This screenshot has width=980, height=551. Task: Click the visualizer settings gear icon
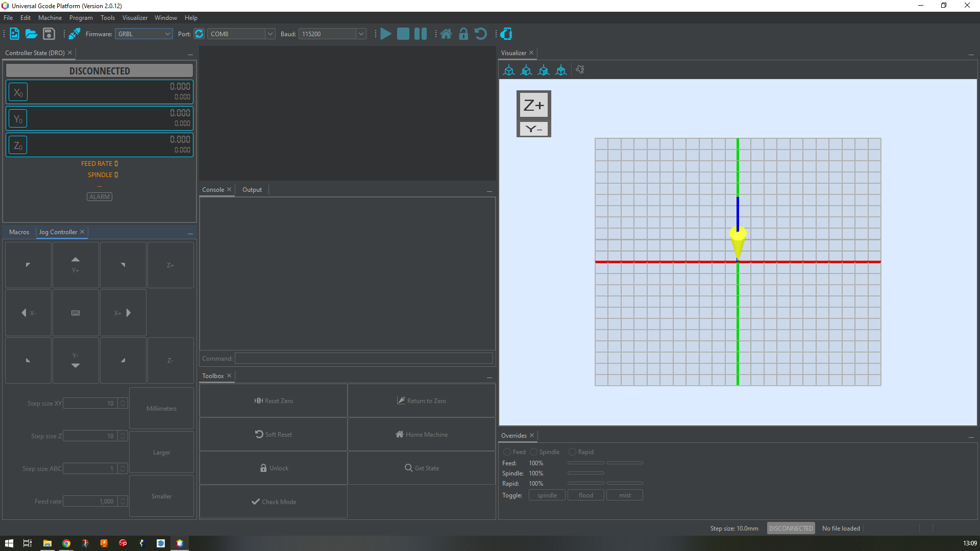(580, 70)
